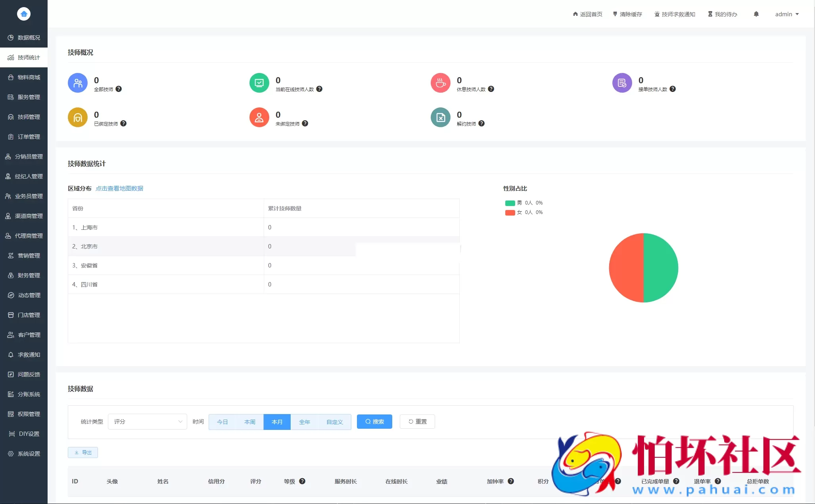Open the 统计类型 dropdown showing 评分
This screenshot has height=504, width=815.
click(x=147, y=422)
